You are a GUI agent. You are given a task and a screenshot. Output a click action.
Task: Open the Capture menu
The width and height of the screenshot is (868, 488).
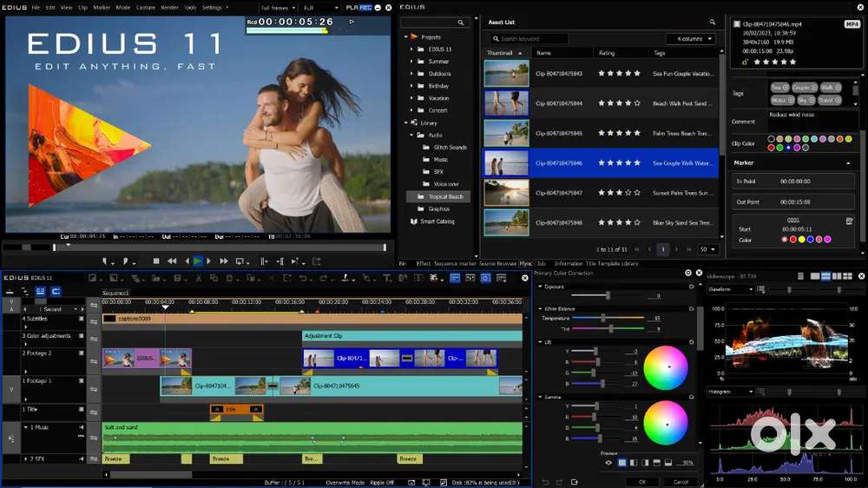point(146,8)
